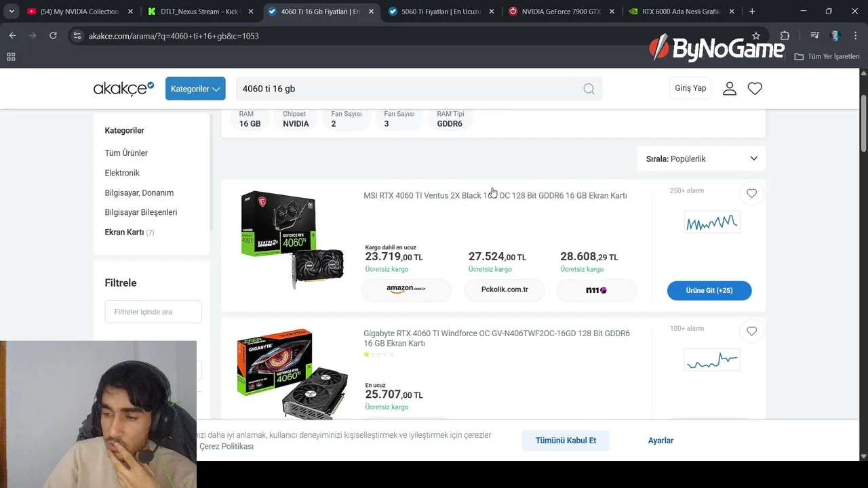
Task: Favorite the MSI Ventus 2X with heart icon
Action: click(x=751, y=193)
